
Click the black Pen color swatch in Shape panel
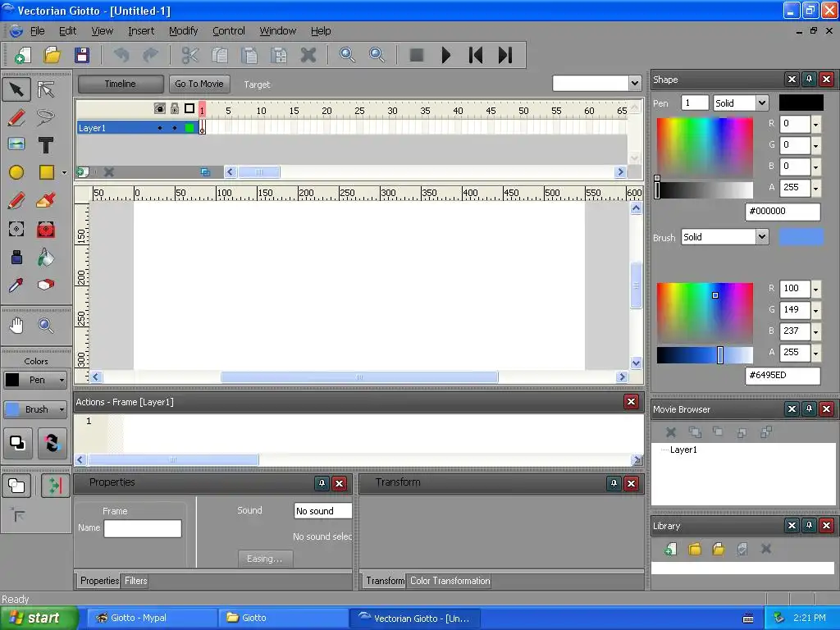tap(801, 103)
